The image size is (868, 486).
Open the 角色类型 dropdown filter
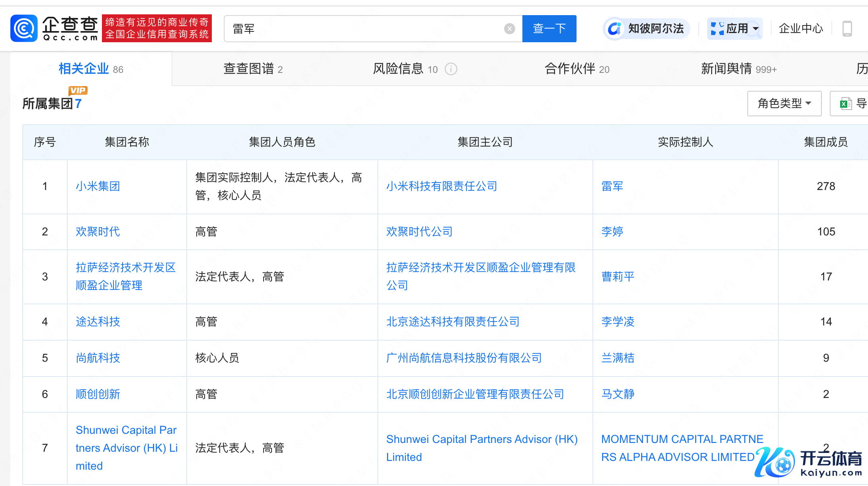pyautogui.click(x=784, y=104)
